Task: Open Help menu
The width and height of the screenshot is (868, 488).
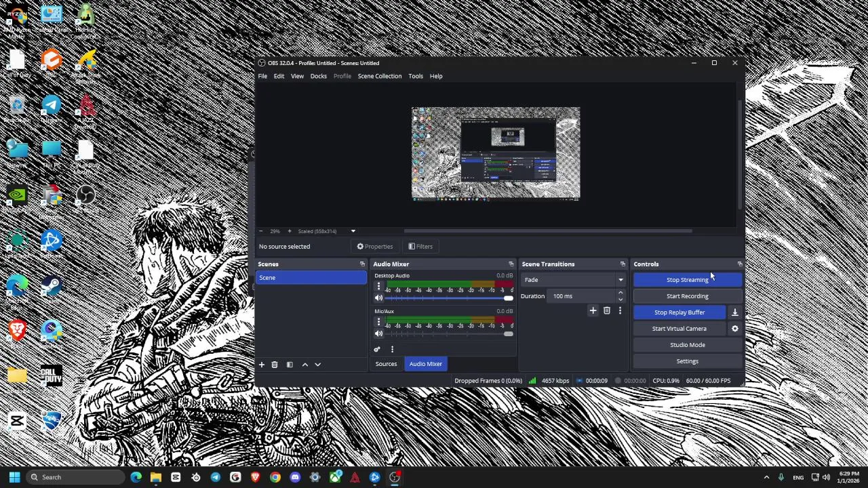Action: pos(436,76)
